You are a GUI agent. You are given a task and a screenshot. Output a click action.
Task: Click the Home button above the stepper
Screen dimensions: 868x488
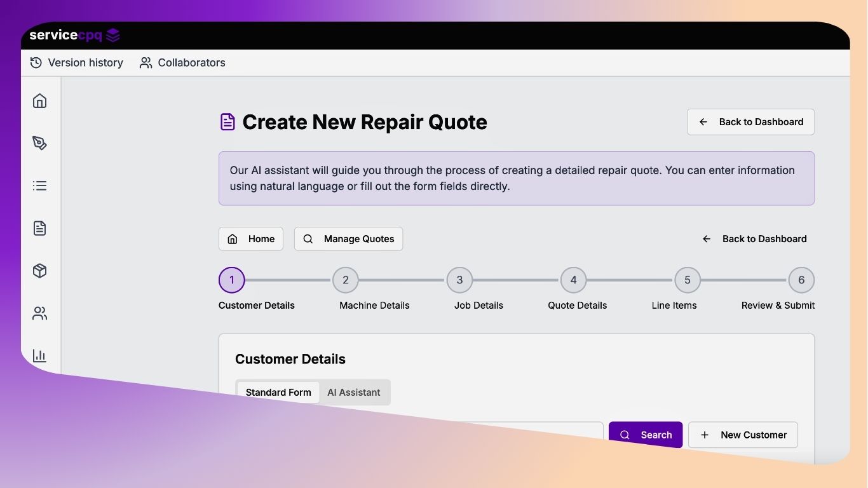tap(251, 239)
